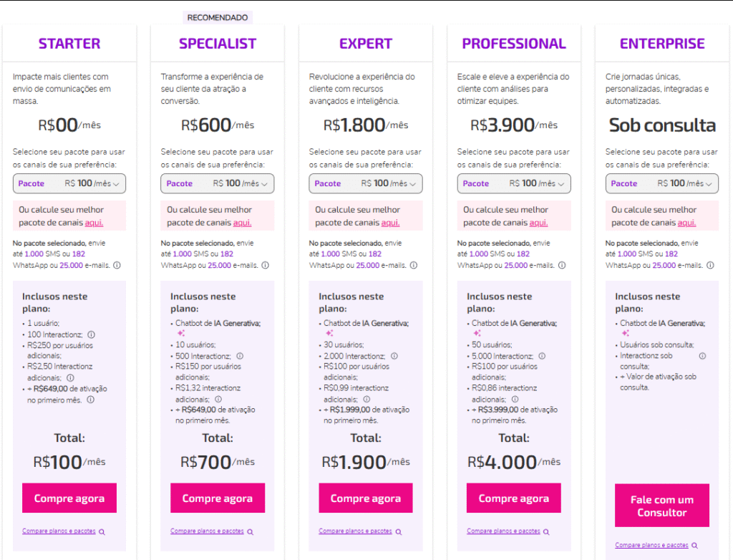The image size is (733, 560).
Task: Click magnifier icon under Starter Compre agora
Action: click(102, 532)
